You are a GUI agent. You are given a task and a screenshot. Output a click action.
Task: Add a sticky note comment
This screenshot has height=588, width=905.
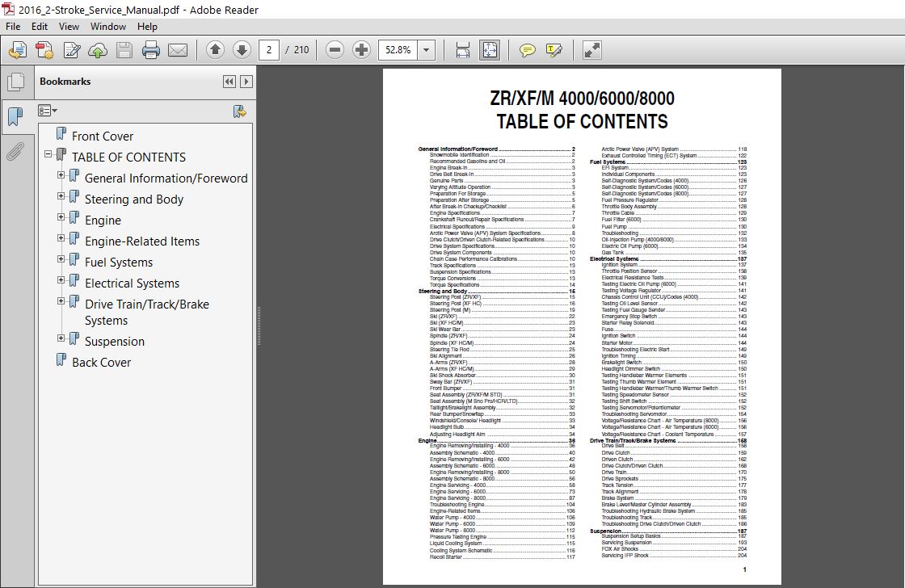pyautogui.click(x=527, y=50)
